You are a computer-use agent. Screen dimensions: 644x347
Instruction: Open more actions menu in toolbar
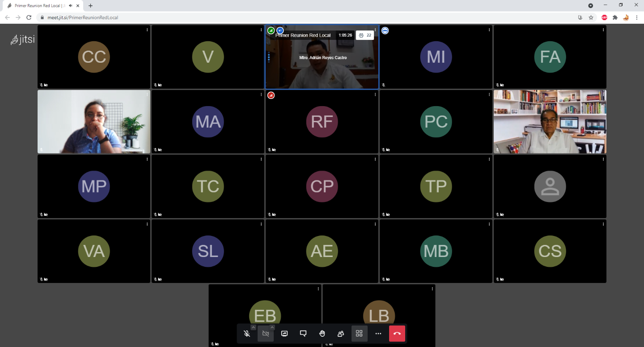coord(378,334)
